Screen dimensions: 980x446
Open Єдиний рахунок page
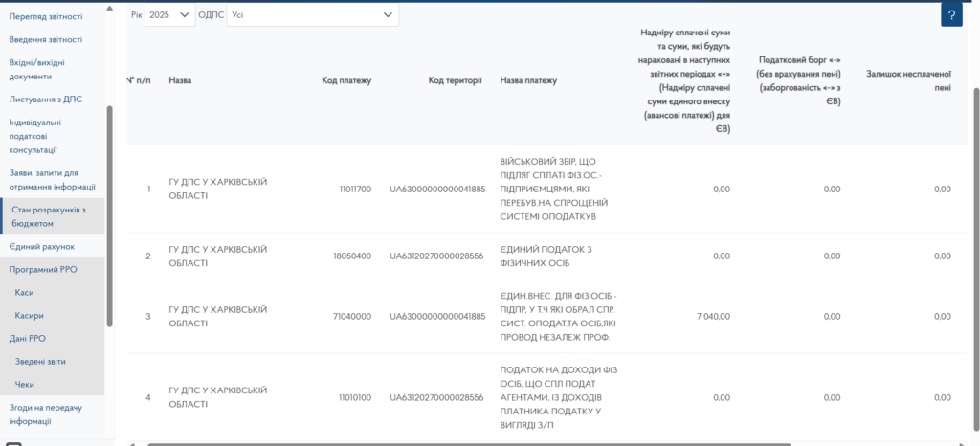coord(42,247)
